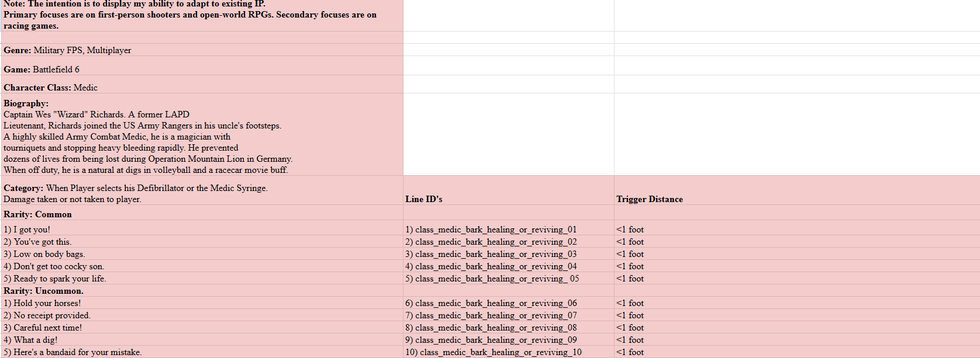Select the 'Low on body bags.' cell

(202, 253)
